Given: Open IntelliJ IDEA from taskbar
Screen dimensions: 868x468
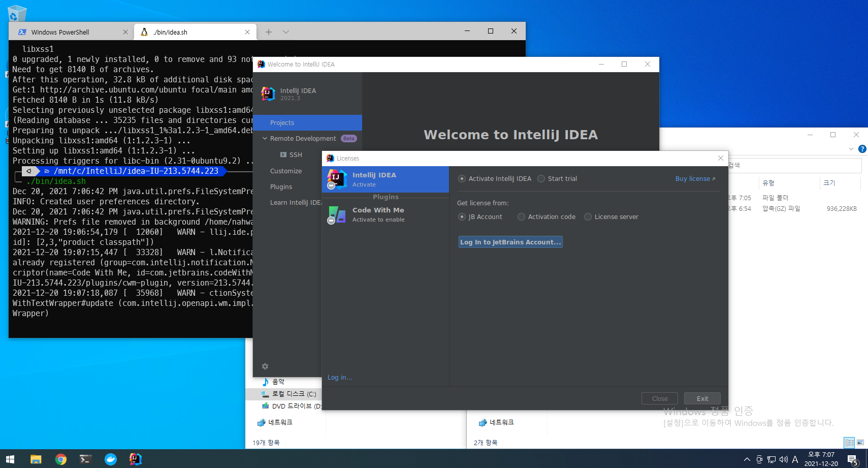Looking at the screenshot, I should coord(135,459).
